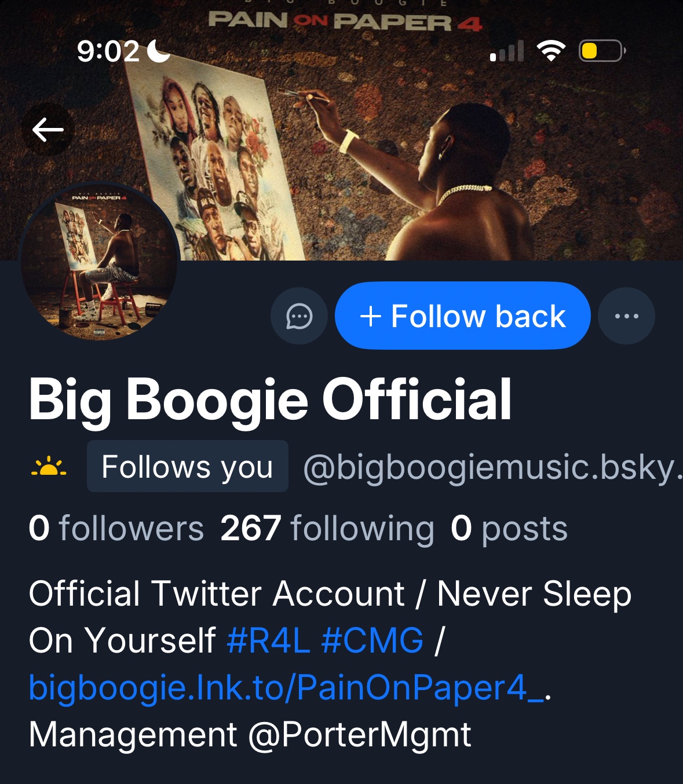Open the #CMG hashtag
Screen dimensions: 683x784
372,640
